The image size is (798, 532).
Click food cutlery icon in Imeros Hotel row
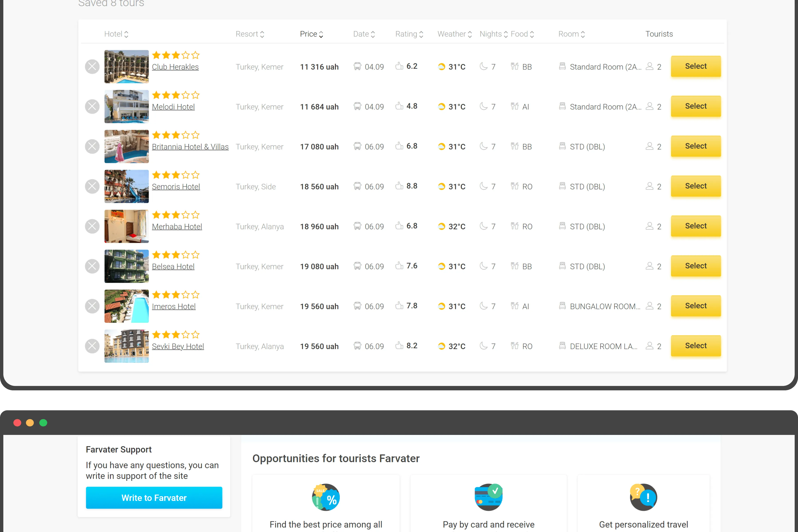pos(515,306)
